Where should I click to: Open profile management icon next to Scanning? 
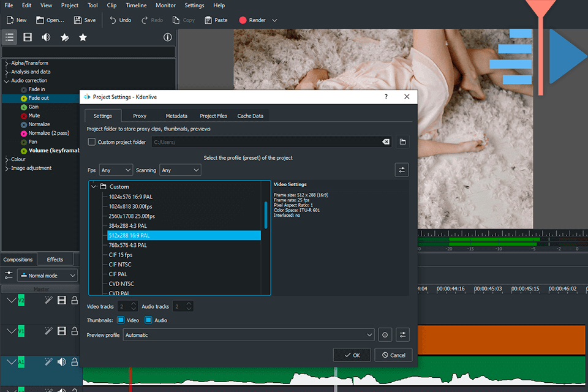point(402,170)
